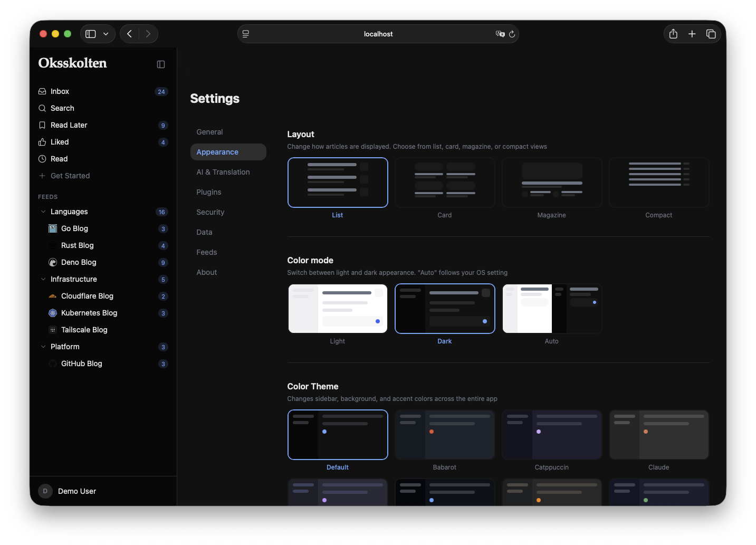Select the Search icon in the sidebar

(x=42, y=108)
